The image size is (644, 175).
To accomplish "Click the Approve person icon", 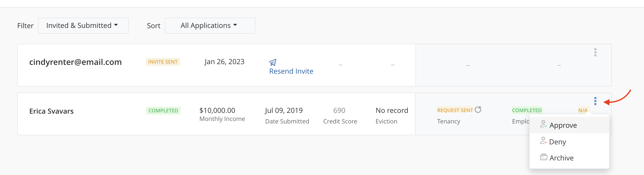I will point(543,124).
